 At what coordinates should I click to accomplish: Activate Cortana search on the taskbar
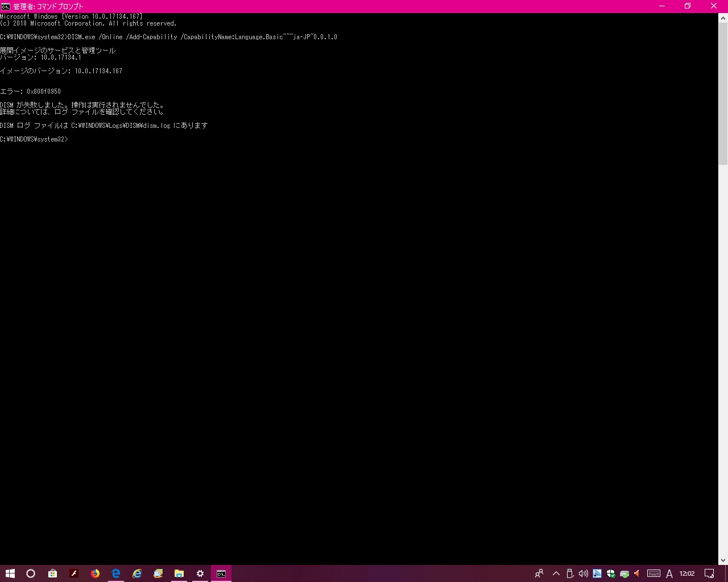pyautogui.click(x=31, y=573)
